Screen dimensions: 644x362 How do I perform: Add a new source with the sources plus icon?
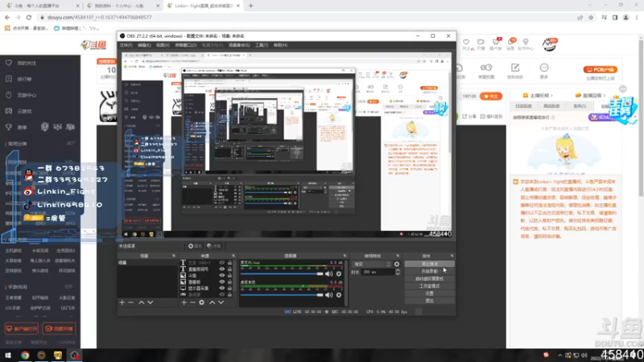click(184, 302)
